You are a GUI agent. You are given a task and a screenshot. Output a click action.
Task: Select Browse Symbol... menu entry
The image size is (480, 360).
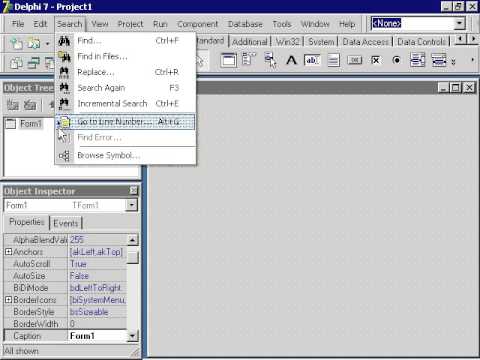point(126,155)
